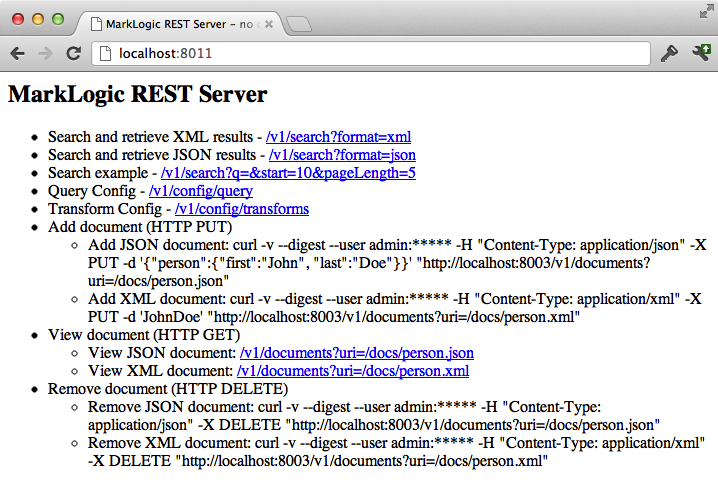Viewport: 718px width, 485px height.
Task: Click the 'Remove document (HTTP DELETE)' text
Action: pyautogui.click(x=168, y=389)
